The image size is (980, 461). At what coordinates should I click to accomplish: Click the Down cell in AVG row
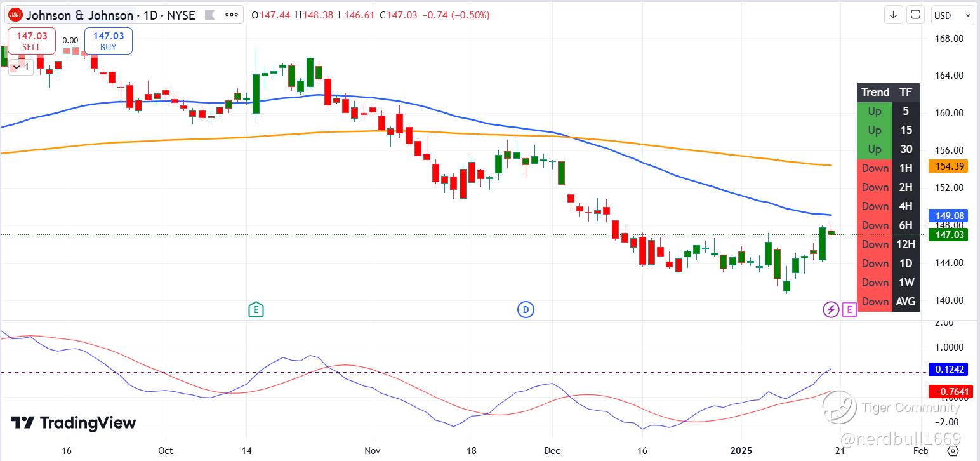pyautogui.click(x=875, y=302)
